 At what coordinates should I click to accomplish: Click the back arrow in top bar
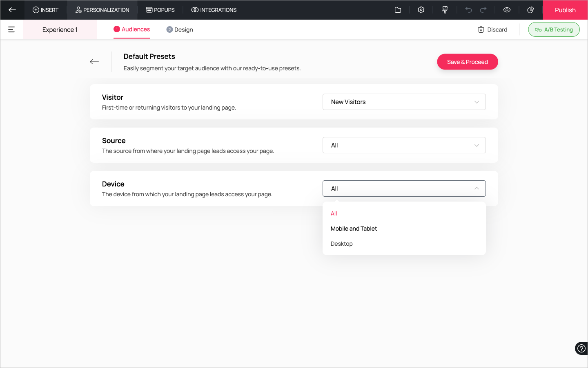[x=12, y=10]
